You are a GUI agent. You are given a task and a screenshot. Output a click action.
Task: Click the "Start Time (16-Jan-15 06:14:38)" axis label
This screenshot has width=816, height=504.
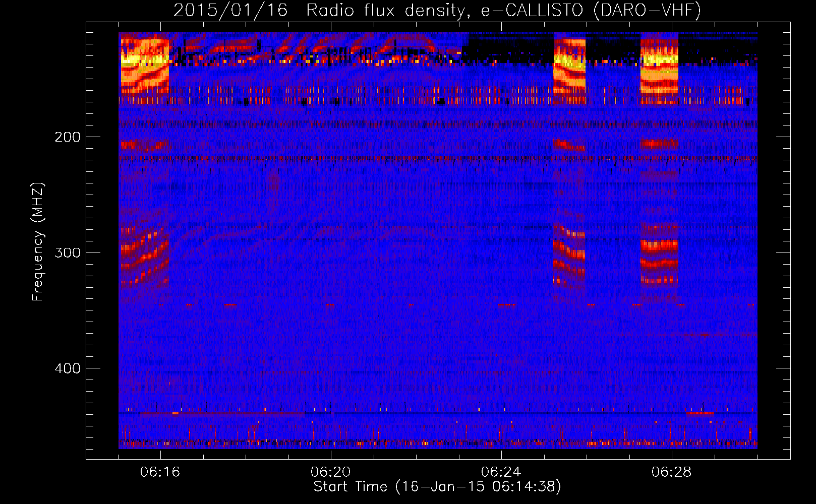click(437, 487)
